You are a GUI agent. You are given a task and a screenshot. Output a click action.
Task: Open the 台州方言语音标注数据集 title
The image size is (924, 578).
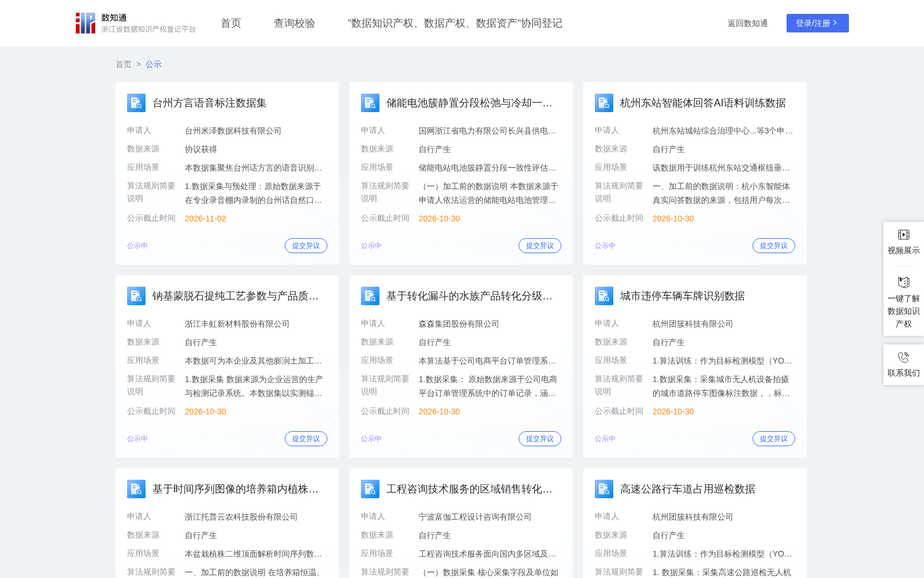click(210, 103)
